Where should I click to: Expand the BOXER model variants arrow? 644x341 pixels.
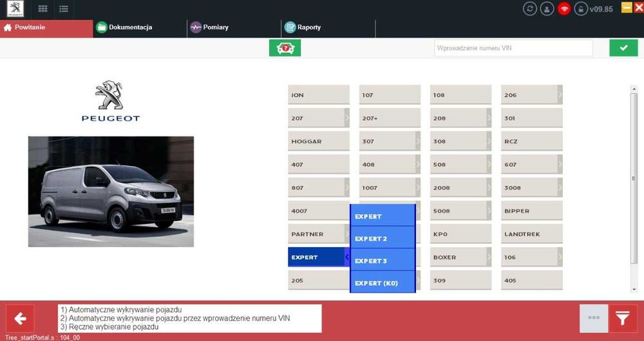[489, 257]
